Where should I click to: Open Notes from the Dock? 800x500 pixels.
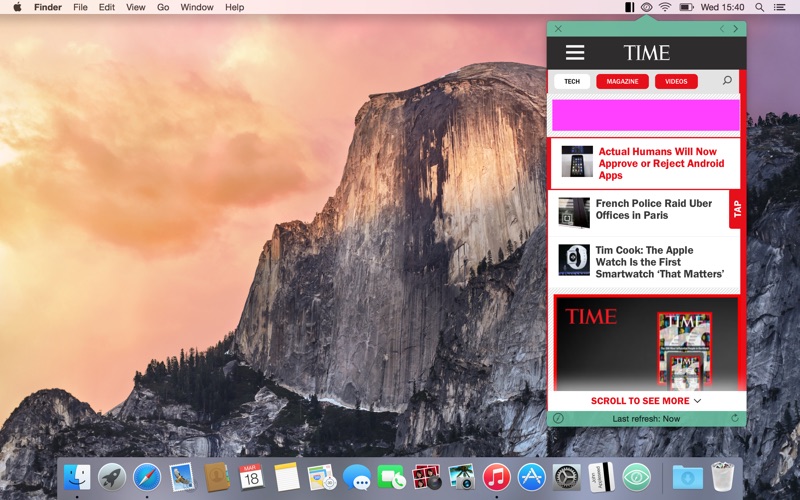287,478
